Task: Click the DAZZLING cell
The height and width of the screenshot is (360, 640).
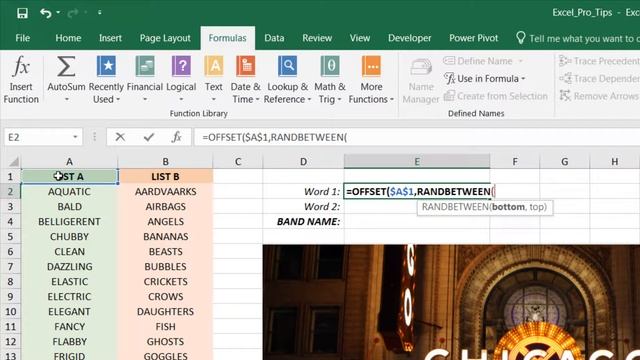Action: tap(69, 267)
